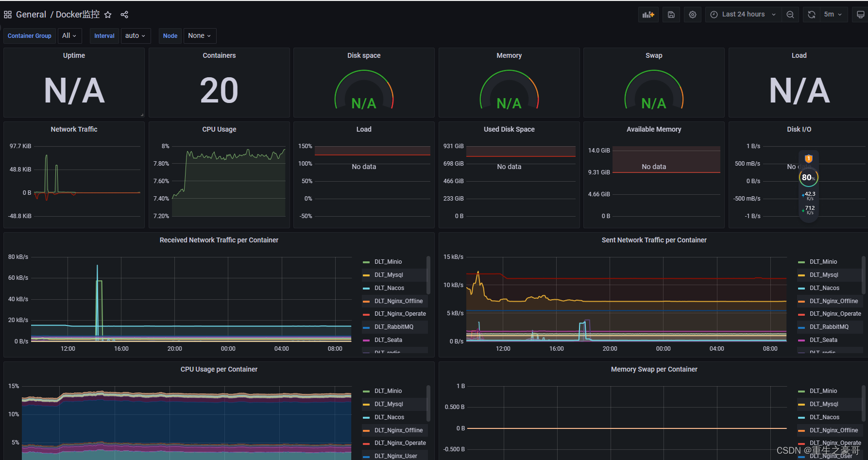
Task: Star the Docker dashboard as favorite
Action: tap(108, 15)
